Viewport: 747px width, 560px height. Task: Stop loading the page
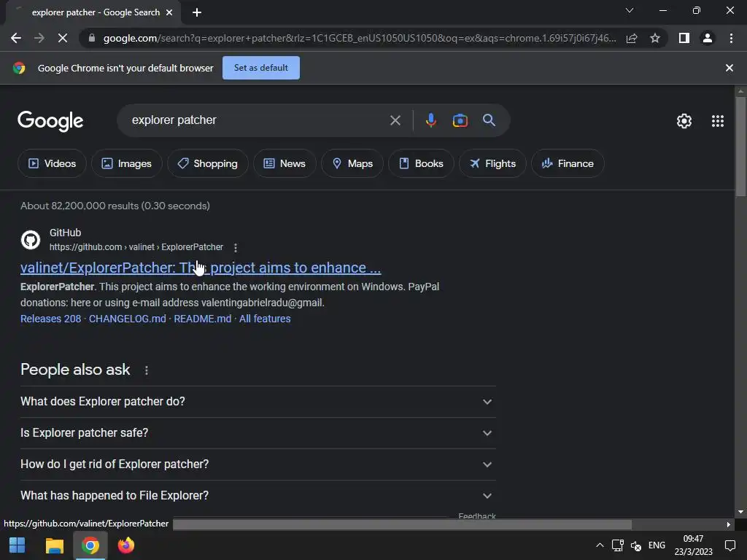[x=63, y=38]
